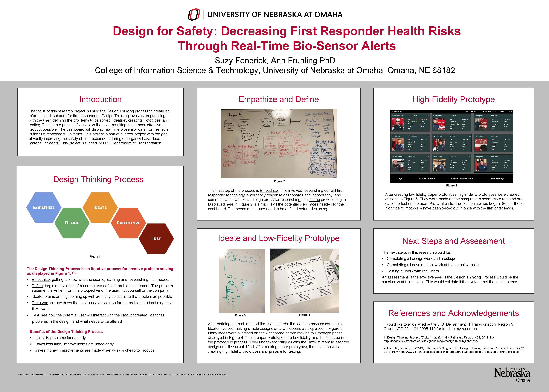Click the Temp warning icon on J. Sullivan's card
Screen dimensions: 549x392
pyautogui.click(x=458, y=124)
